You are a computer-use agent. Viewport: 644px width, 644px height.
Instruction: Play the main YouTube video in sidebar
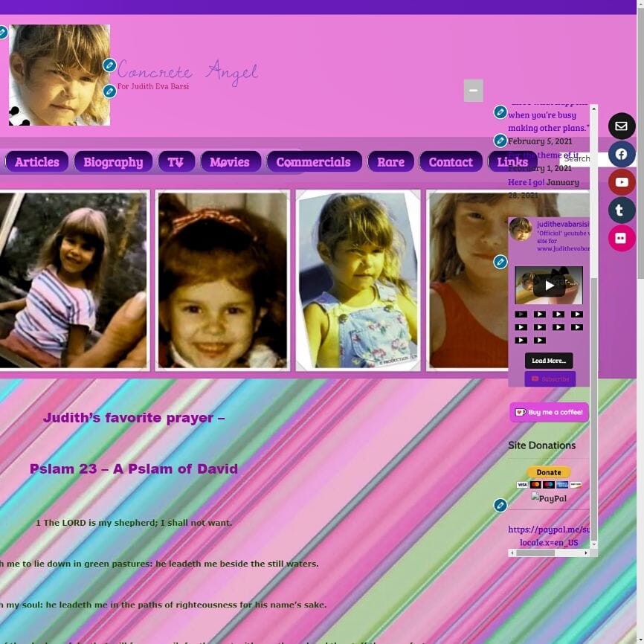click(x=549, y=286)
